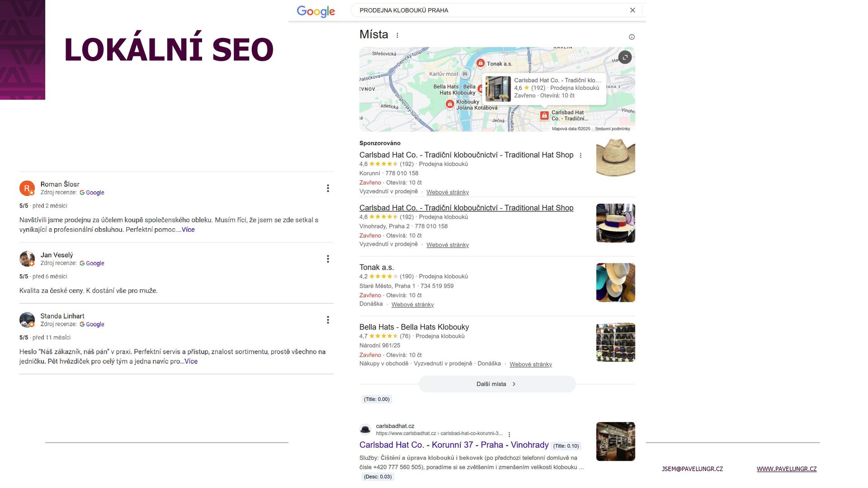Click the Další místa button
Viewport: 868px width, 488px height.
coord(497,384)
